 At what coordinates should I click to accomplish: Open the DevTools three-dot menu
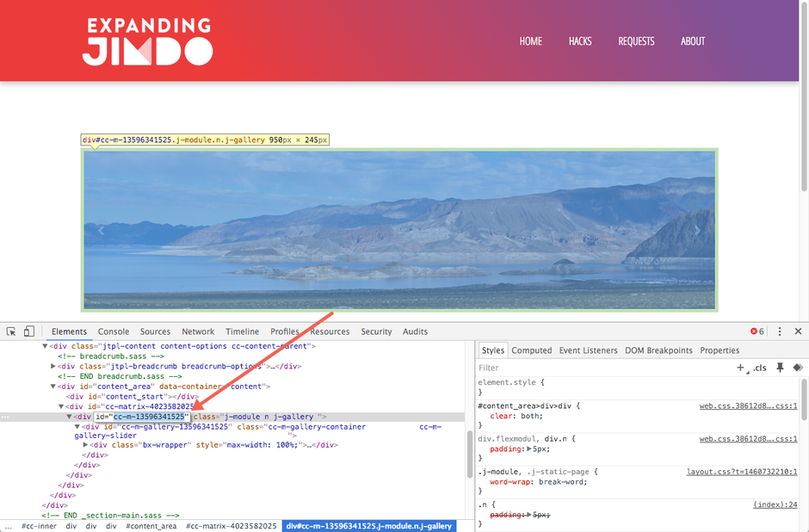[780, 331]
